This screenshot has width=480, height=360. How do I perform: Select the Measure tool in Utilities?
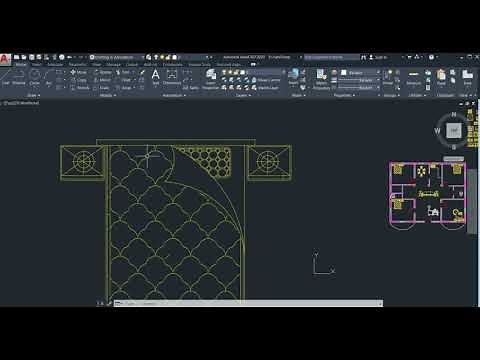click(x=414, y=77)
